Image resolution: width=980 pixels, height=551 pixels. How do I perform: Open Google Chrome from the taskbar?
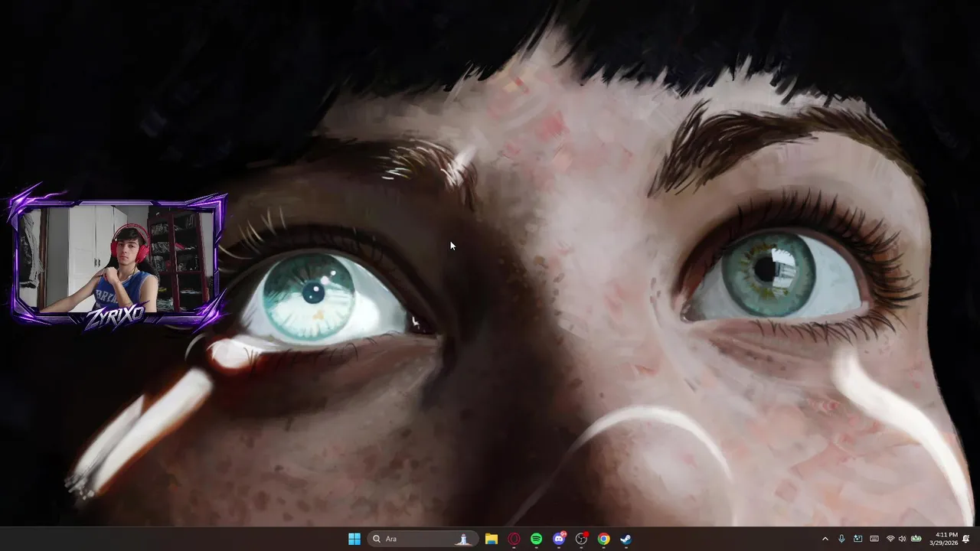(x=603, y=539)
